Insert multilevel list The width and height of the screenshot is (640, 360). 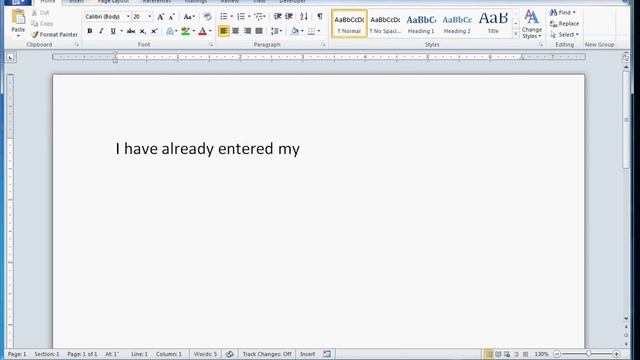pyautogui.click(x=258, y=16)
